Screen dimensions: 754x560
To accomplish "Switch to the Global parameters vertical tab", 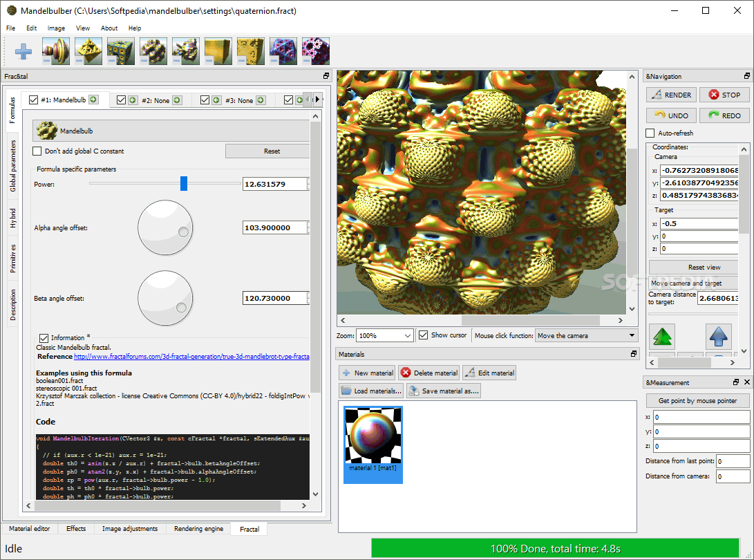I will pyautogui.click(x=13, y=166).
